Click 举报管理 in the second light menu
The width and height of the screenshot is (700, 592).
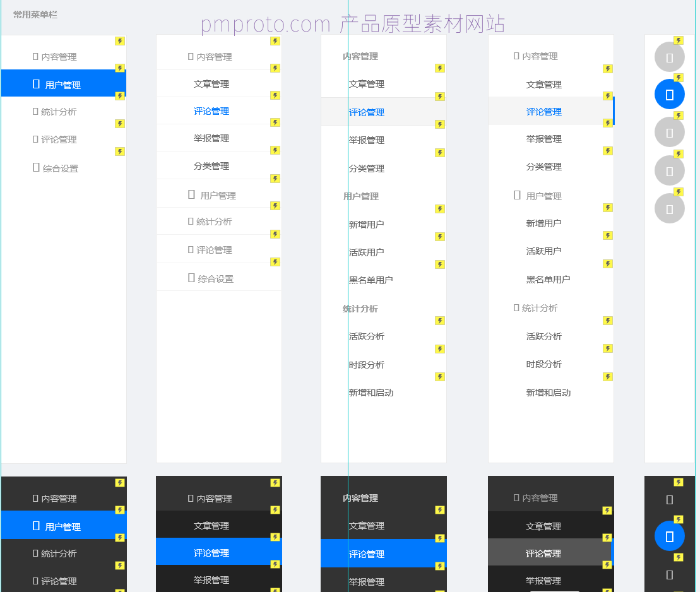(x=211, y=138)
